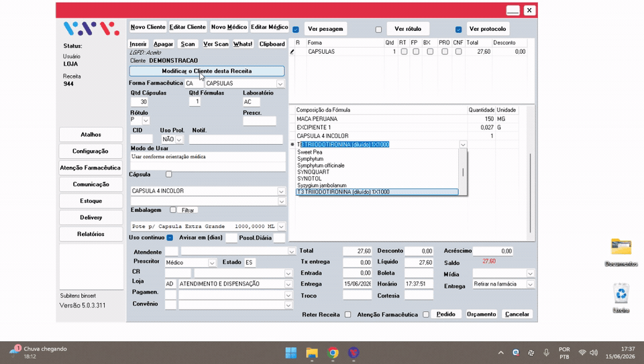The image size is (644, 364).
Task: Choose SYNOQUART in dropdown list
Action: pyautogui.click(x=377, y=172)
